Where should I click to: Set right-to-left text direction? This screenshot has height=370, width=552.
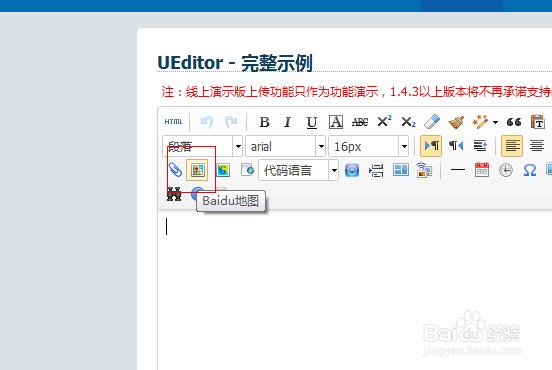456,146
